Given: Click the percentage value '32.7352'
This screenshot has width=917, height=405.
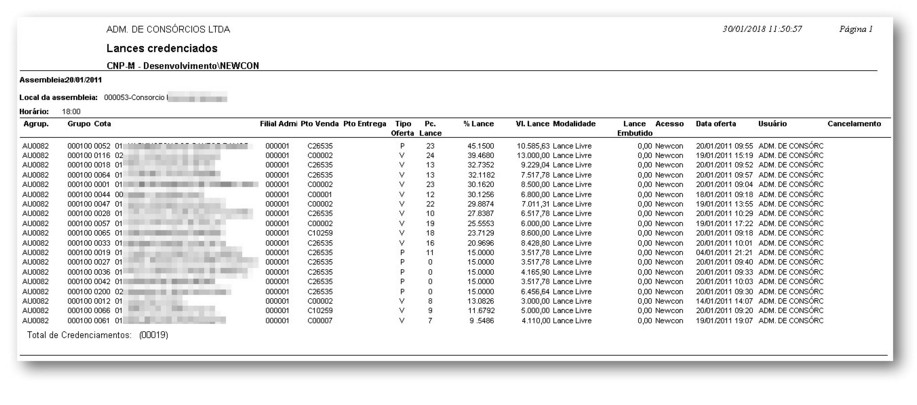Looking at the screenshot, I should (481, 165).
